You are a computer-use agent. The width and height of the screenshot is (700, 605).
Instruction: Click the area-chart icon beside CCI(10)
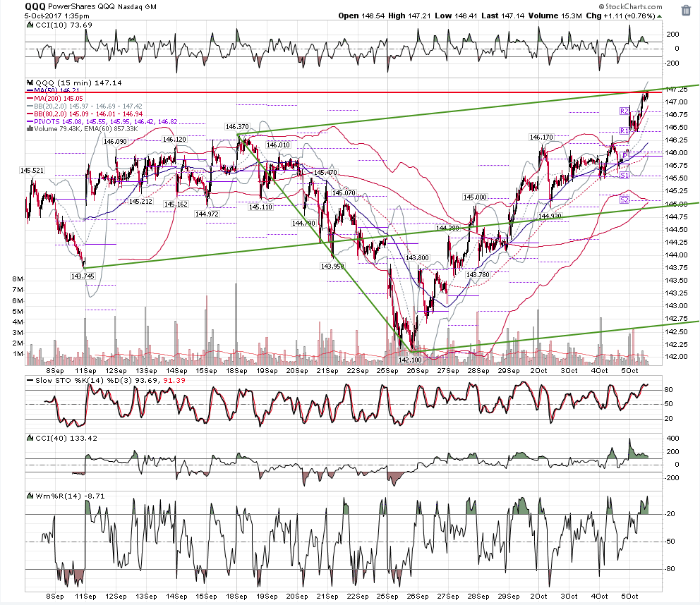point(30,25)
